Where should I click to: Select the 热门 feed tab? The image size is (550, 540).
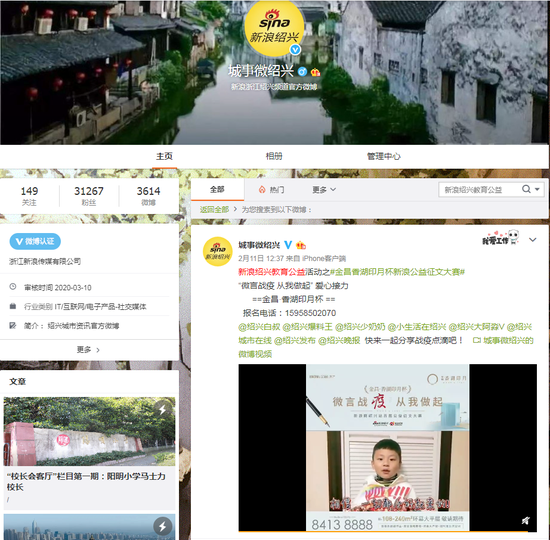pos(271,190)
